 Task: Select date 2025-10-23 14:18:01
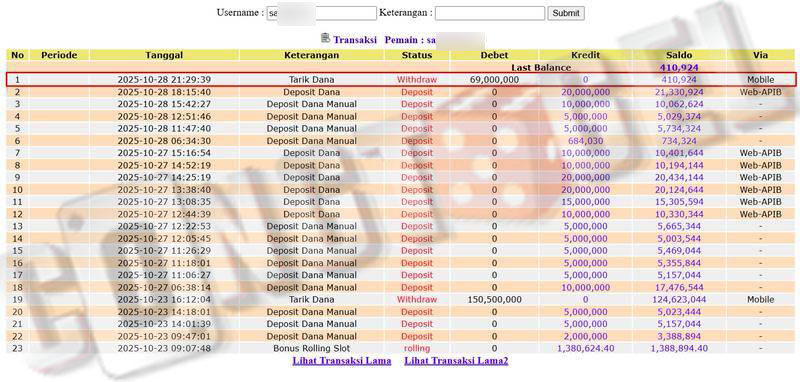164,312
